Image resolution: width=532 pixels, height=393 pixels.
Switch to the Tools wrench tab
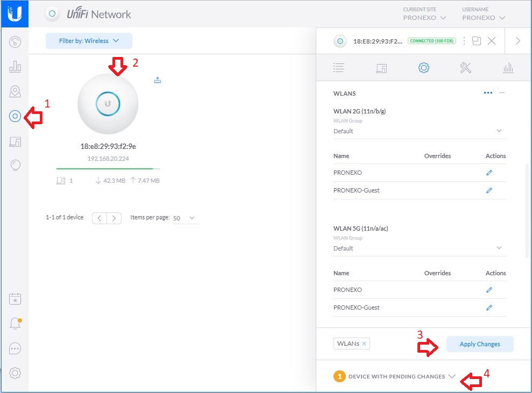[465, 68]
